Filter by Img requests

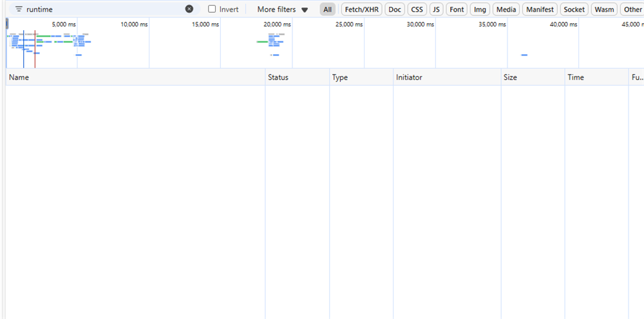tap(480, 10)
